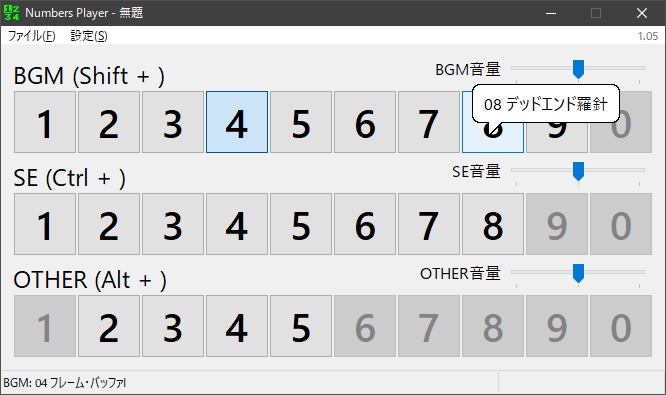
Task: Trigger SE button 4
Action: click(237, 224)
